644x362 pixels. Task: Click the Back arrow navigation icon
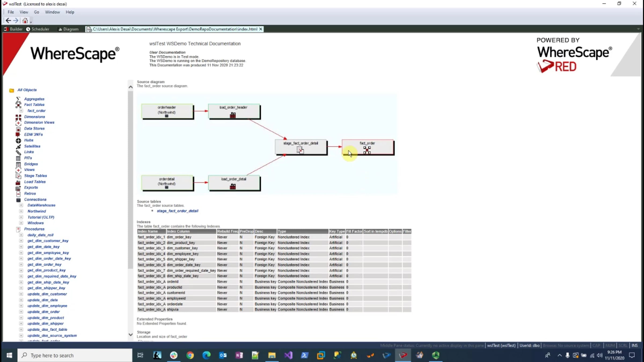click(8, 20)
